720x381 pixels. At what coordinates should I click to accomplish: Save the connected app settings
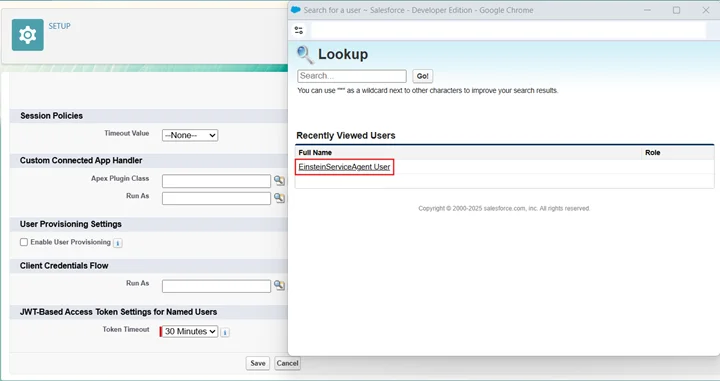pos(258,363)
